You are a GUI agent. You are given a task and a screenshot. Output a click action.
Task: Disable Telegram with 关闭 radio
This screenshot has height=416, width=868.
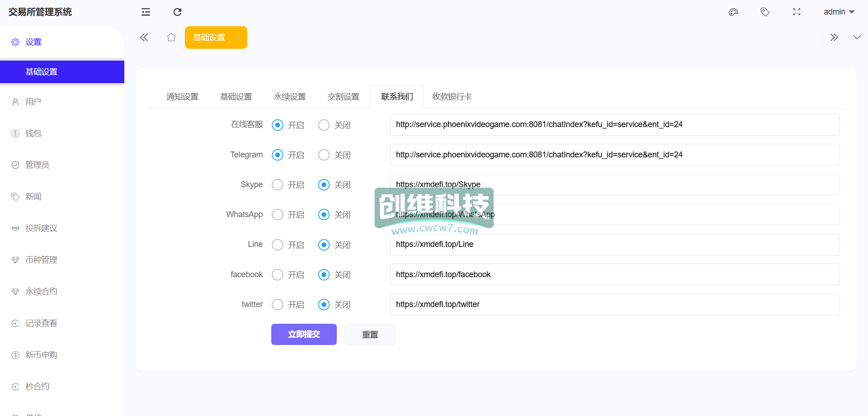(x=324, y=155)
